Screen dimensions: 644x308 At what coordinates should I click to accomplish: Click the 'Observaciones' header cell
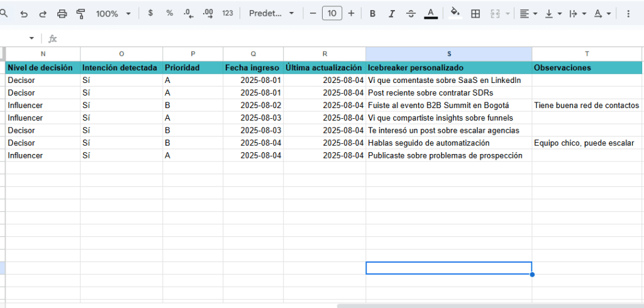[587, 68]
